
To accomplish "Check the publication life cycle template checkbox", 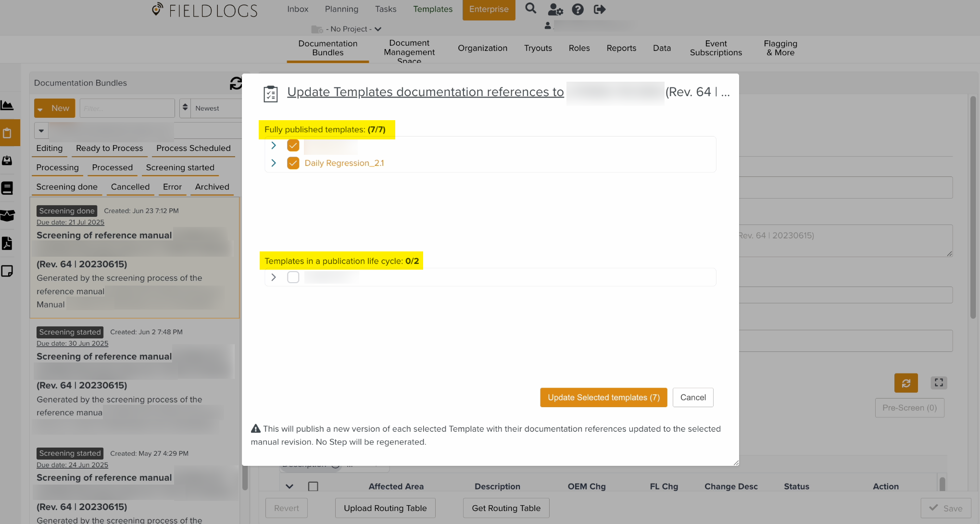I will point(293,277).
